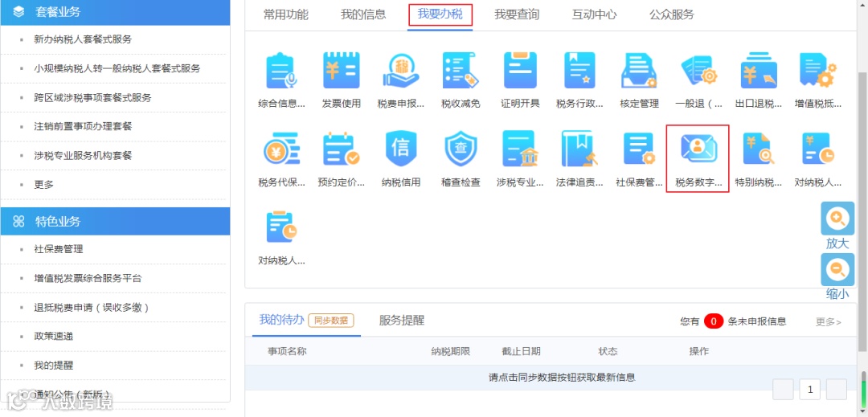868x417 pixels.
Task: Click page number 1 in pagination
Action: (x=810, y=390)
